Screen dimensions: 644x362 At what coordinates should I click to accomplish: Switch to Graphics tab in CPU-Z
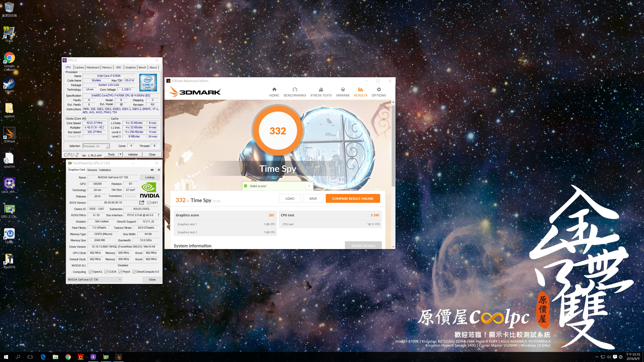click(x=130, y=67)
